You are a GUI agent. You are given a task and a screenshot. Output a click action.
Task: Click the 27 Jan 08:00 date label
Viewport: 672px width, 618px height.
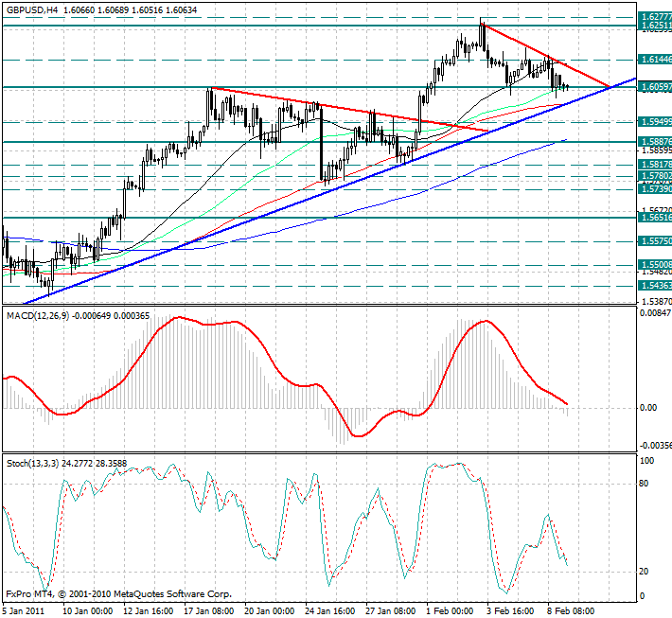point(391,610)
